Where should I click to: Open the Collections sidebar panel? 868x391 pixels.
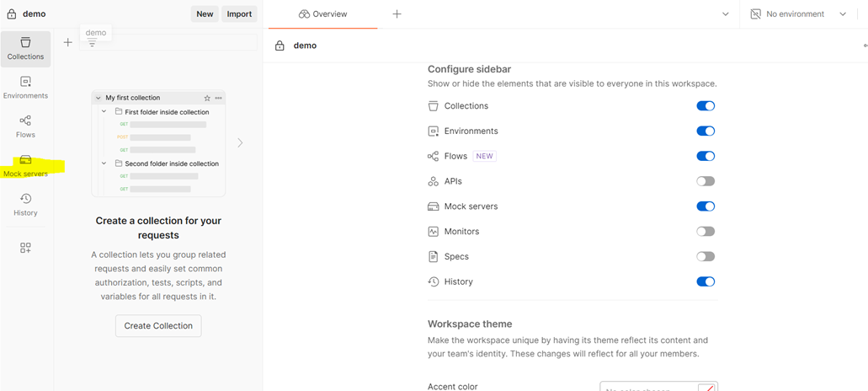[25, 49]
